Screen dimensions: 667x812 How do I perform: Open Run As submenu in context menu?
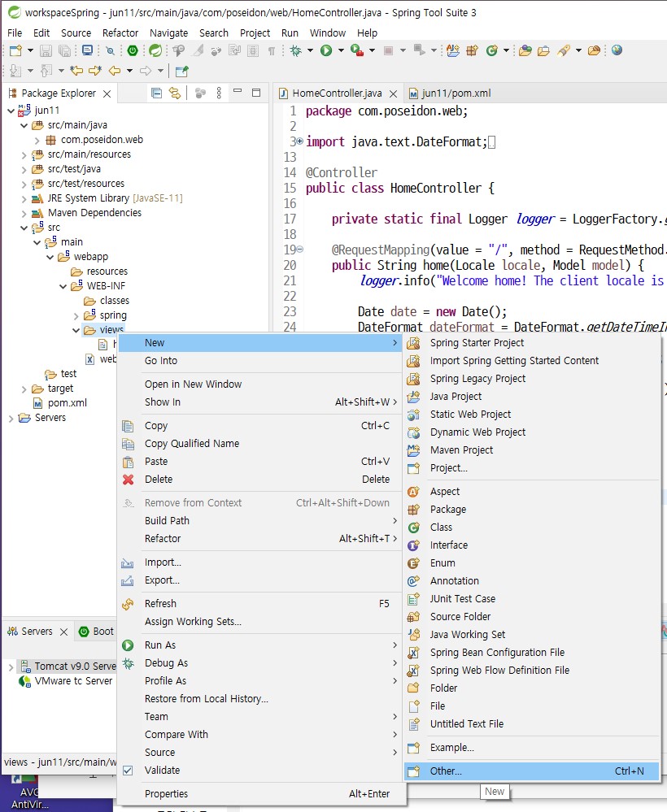click(x=260, y=645)
